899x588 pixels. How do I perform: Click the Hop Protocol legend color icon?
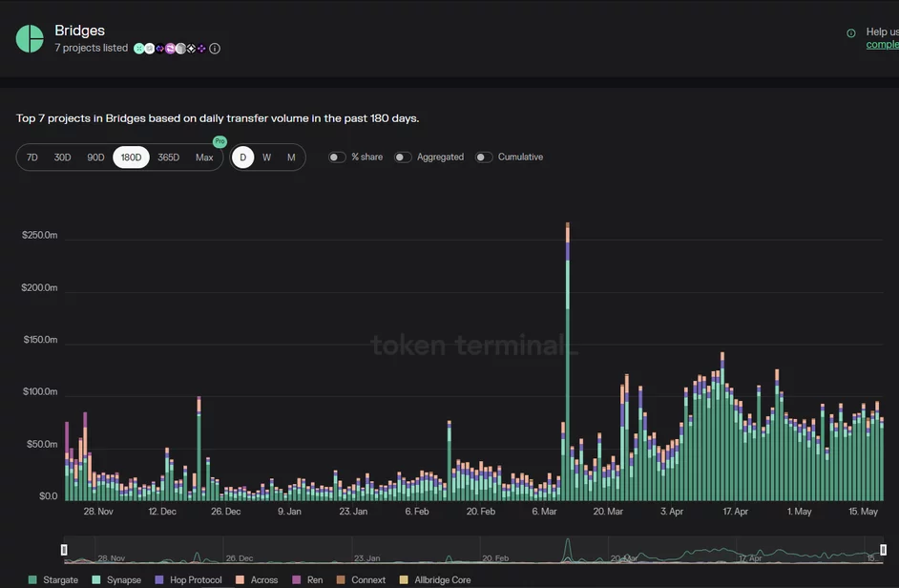tap(159, 579)
